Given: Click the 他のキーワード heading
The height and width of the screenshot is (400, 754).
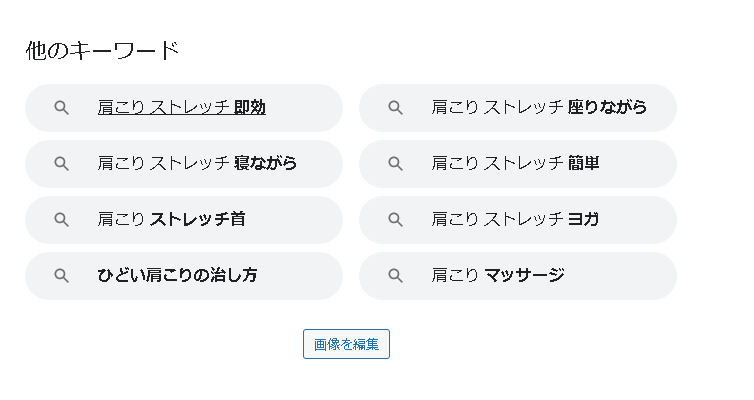Looking at the screenshot, I should tap(102, 50).
